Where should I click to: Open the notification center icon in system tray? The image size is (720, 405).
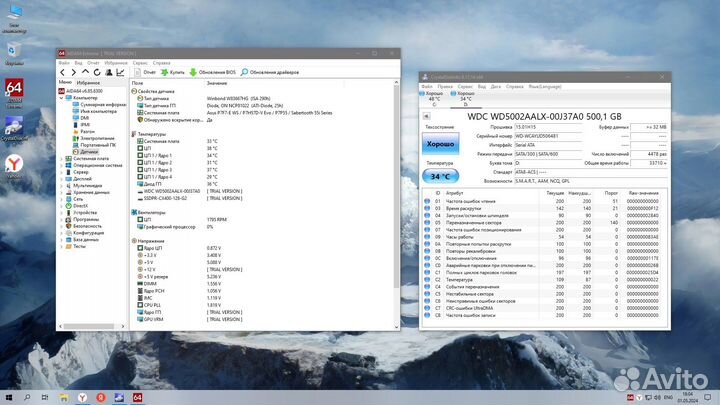708,397
